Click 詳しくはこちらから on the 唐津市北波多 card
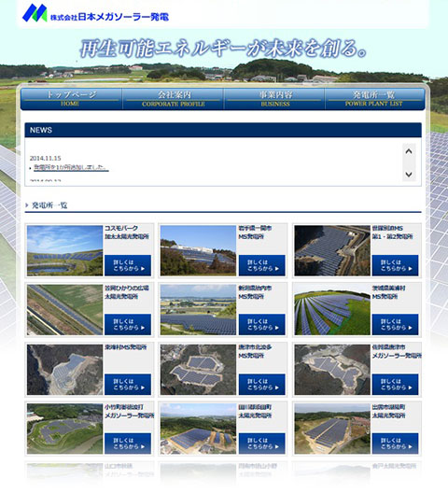Viewport: 448px width, 493px height. (x=262, y=384)
